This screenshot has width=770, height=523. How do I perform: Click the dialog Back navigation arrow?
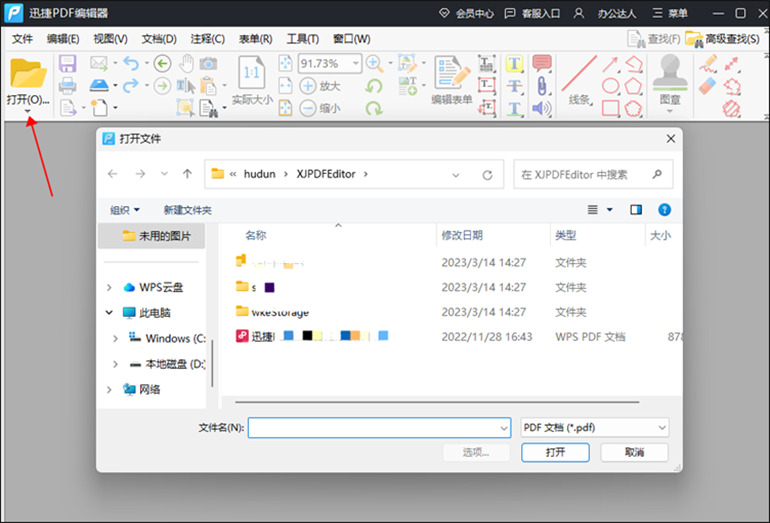tap(113, 174)
